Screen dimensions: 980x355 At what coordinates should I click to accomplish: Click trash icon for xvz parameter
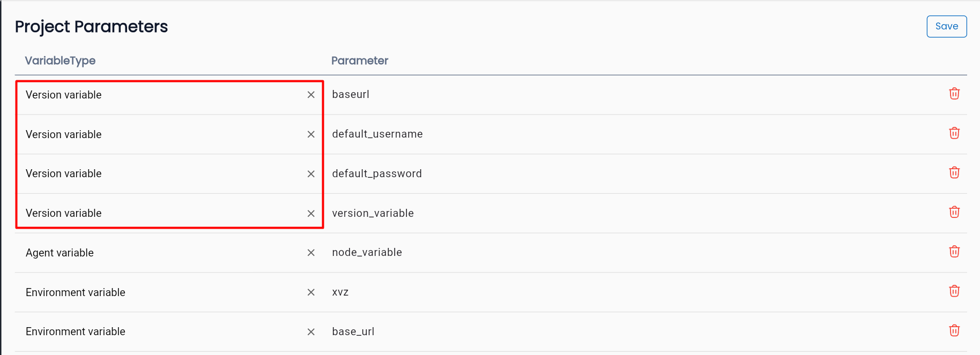click(954, 291)
